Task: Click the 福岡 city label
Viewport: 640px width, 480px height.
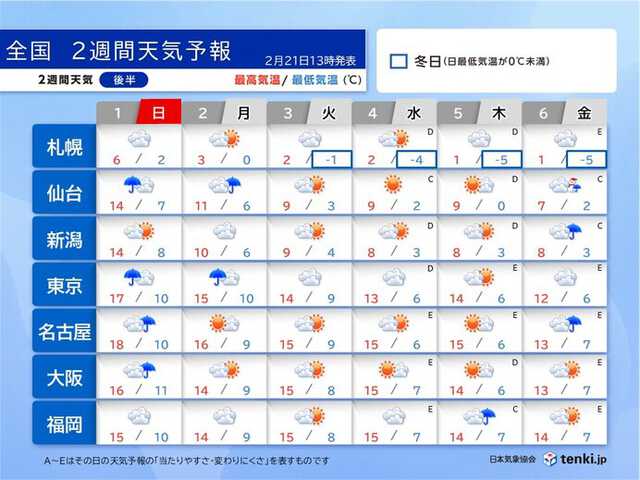Action: point(62,423)
